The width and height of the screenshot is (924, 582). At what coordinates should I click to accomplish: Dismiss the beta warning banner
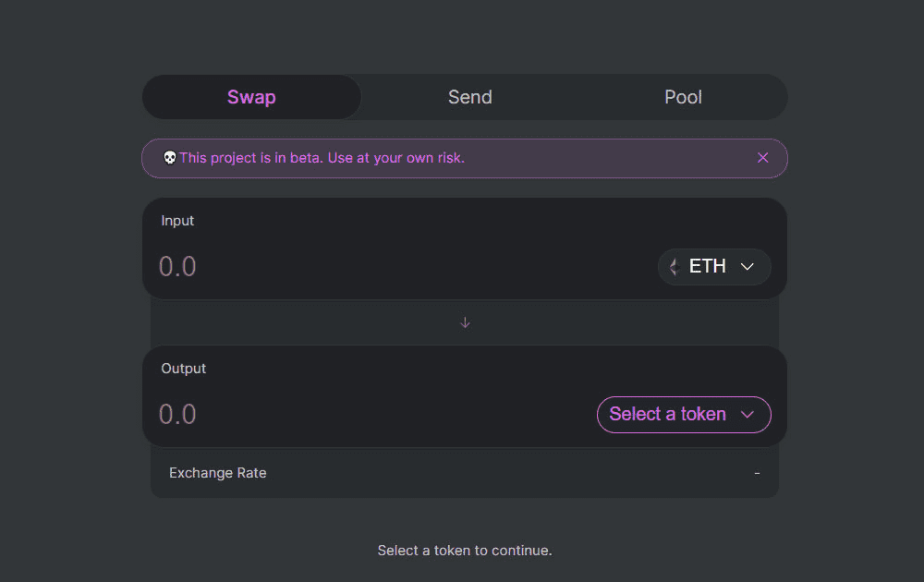click(762, 157)
